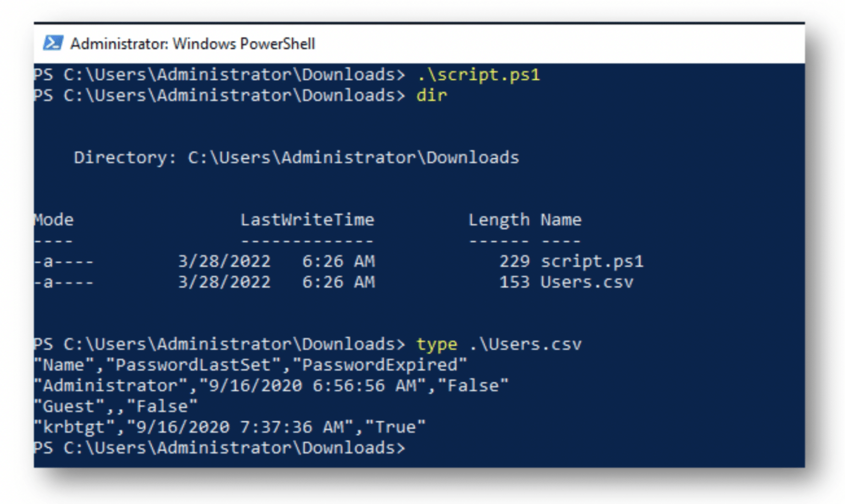Click the Name column header in dir output
845x504 pixels.
tap(561, 219)
